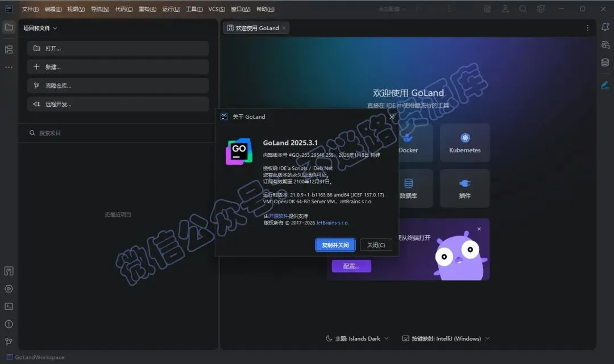Image resolution: width=614 pixels, height=364 pixels.
Task: Open the 主题 Islands Dark theme dropdown
Action: pos(357,338)
